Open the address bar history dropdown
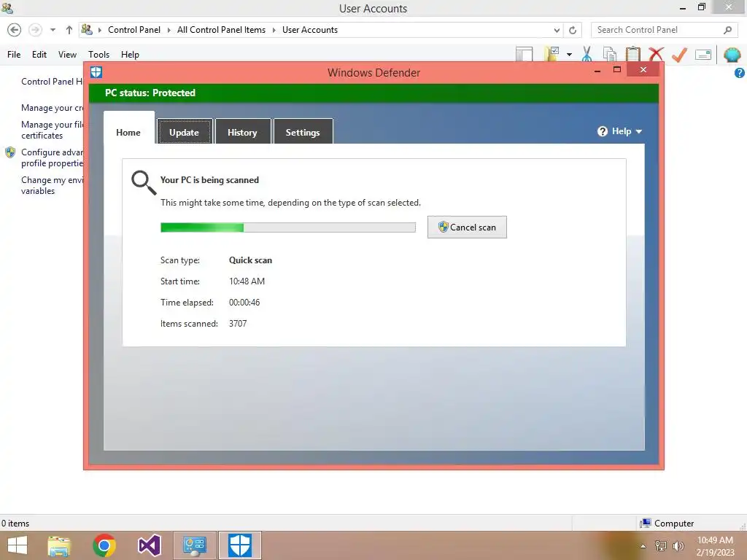Viewport: 747px width, 560px height. tap(557, 30)
